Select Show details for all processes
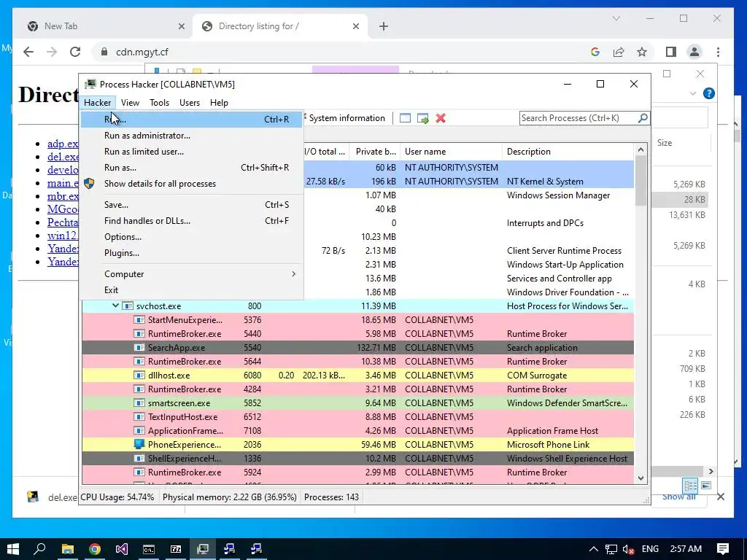The width and height of the screenshot is (747, 560). 191,184
